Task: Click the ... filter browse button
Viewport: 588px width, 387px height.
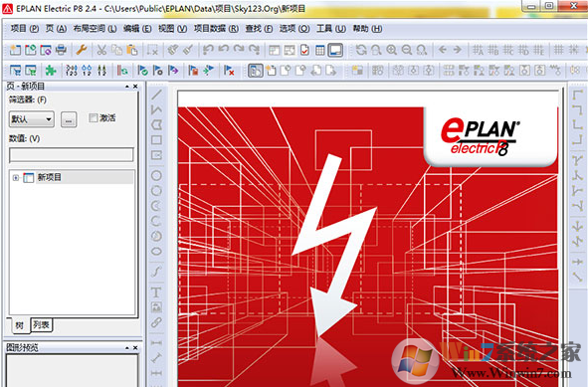Action: [x=69, y=119]
